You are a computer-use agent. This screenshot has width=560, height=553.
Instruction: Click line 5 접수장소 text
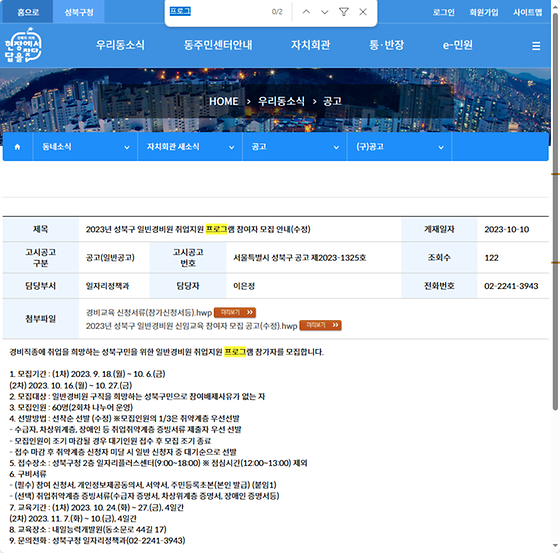coord(158,463)
